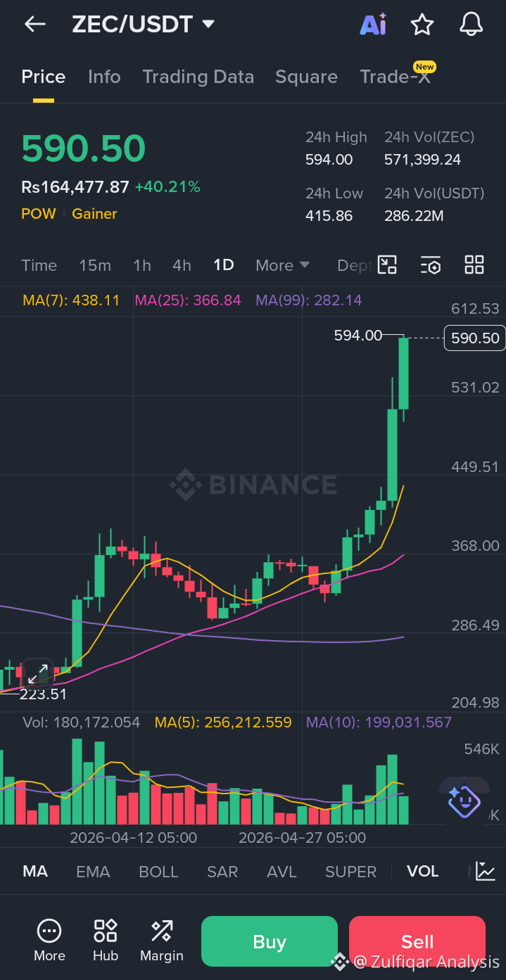Tap the 24h High value 594.00

click(x=329, y=160)
